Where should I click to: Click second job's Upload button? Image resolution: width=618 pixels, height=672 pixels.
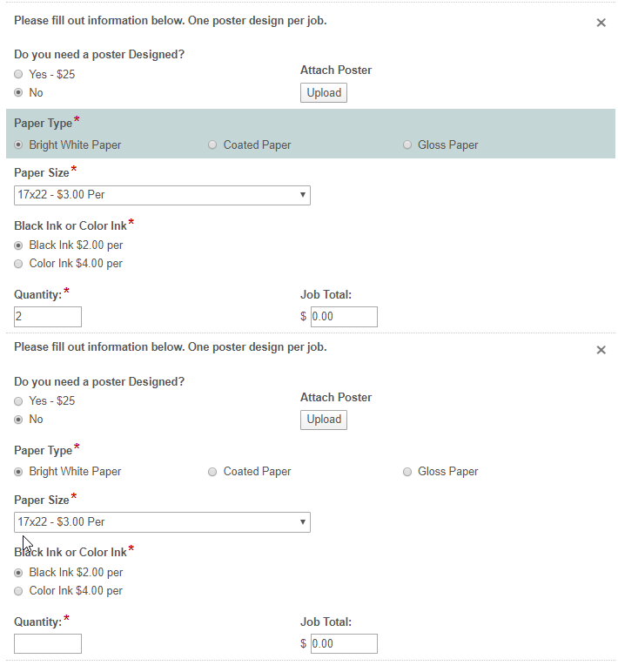(x=324, y=420)
